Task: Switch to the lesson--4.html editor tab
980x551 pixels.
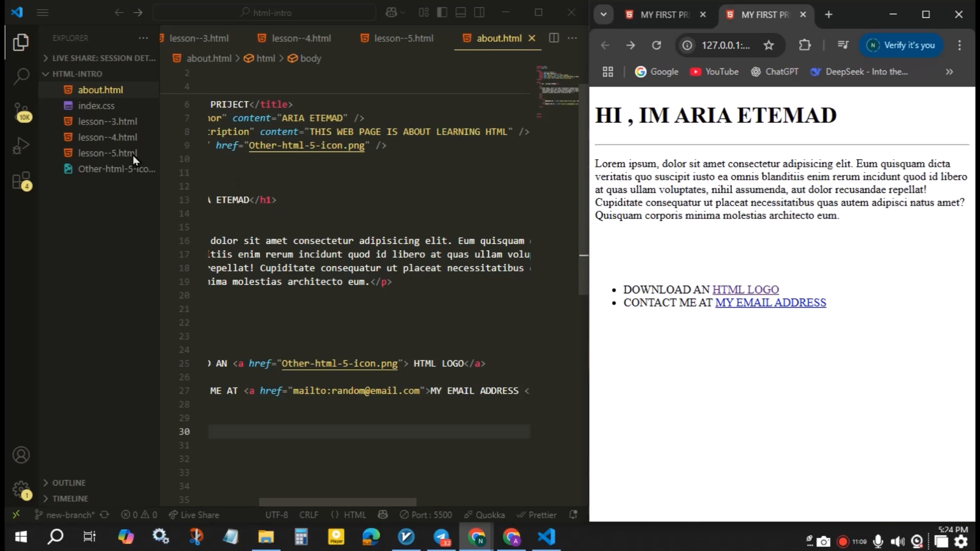Action: pyautogui.click(x=301, y=38)
